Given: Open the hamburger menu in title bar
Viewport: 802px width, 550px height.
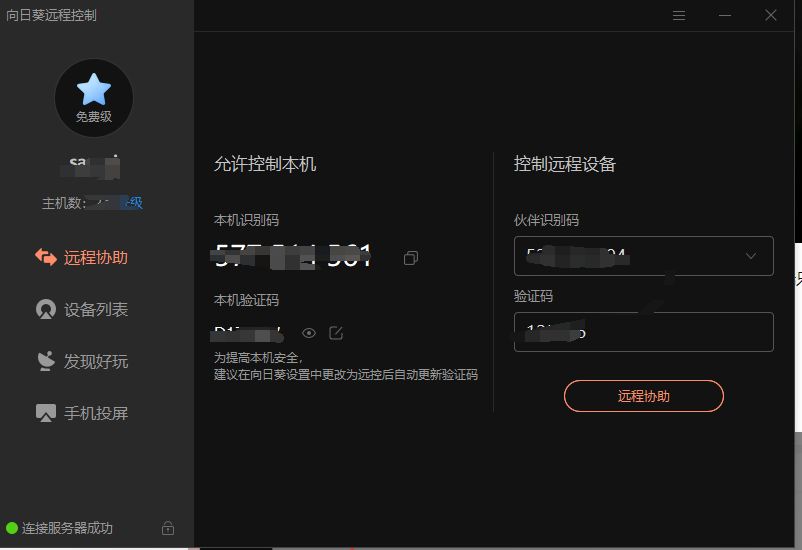Looking at the screenshot, I should [679, 15].
